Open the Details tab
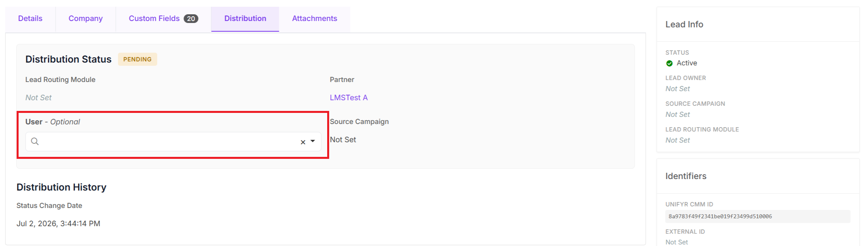 30,19
